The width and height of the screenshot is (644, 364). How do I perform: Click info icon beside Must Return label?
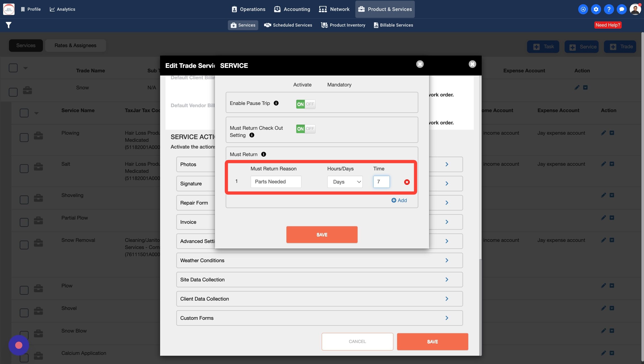[263, 154]
